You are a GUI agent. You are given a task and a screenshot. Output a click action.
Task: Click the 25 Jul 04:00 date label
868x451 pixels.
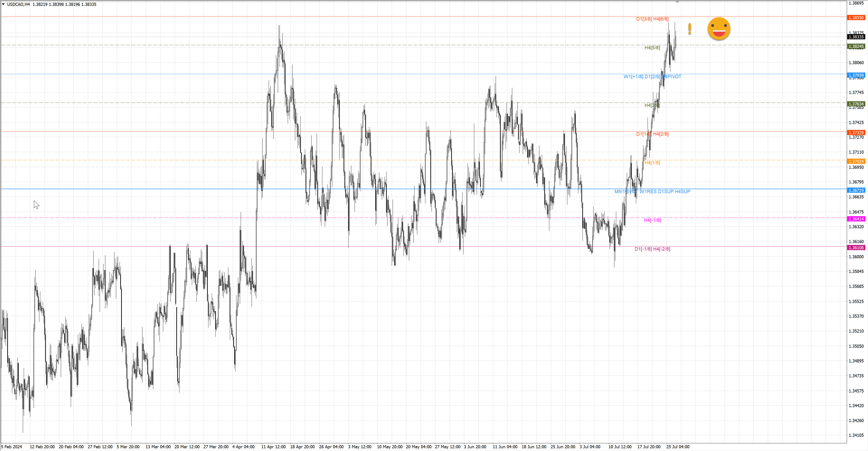pyautogui.click(x=678, y=447)
